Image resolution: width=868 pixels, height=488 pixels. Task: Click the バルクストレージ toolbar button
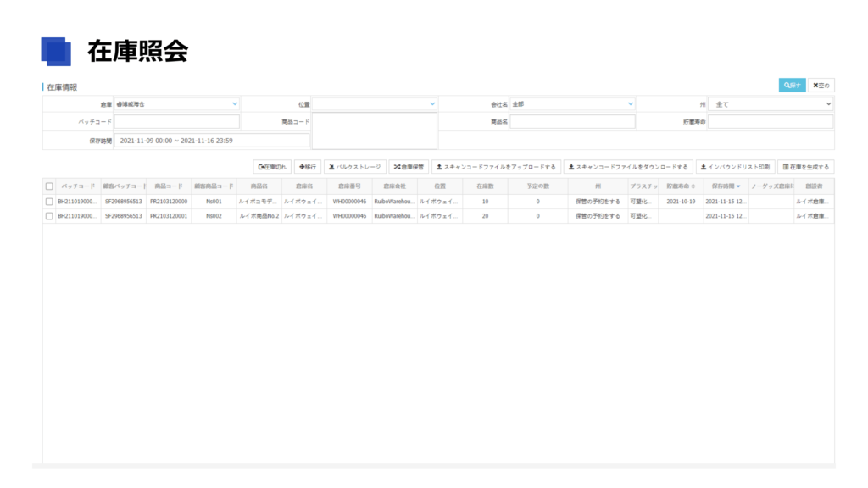[x=355, y=167]
